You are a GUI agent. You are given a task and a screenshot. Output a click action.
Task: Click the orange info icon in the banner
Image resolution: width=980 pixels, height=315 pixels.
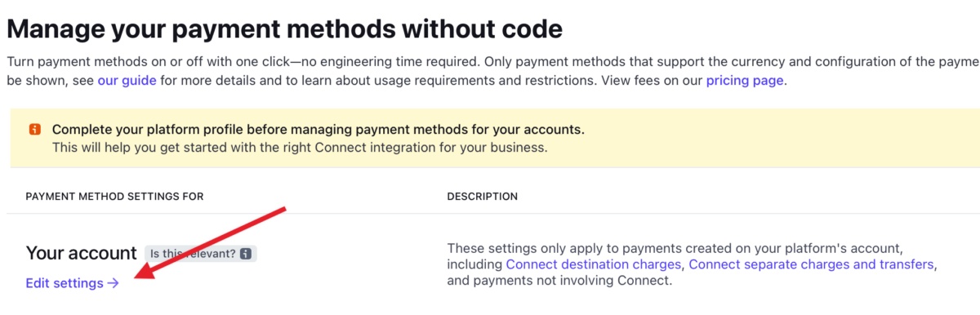point(35,130)
